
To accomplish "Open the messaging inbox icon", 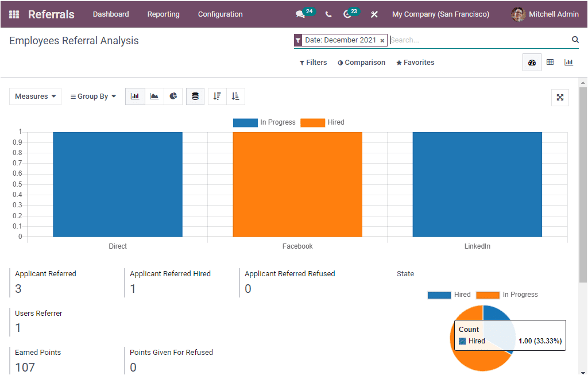I will pos(299,13).
